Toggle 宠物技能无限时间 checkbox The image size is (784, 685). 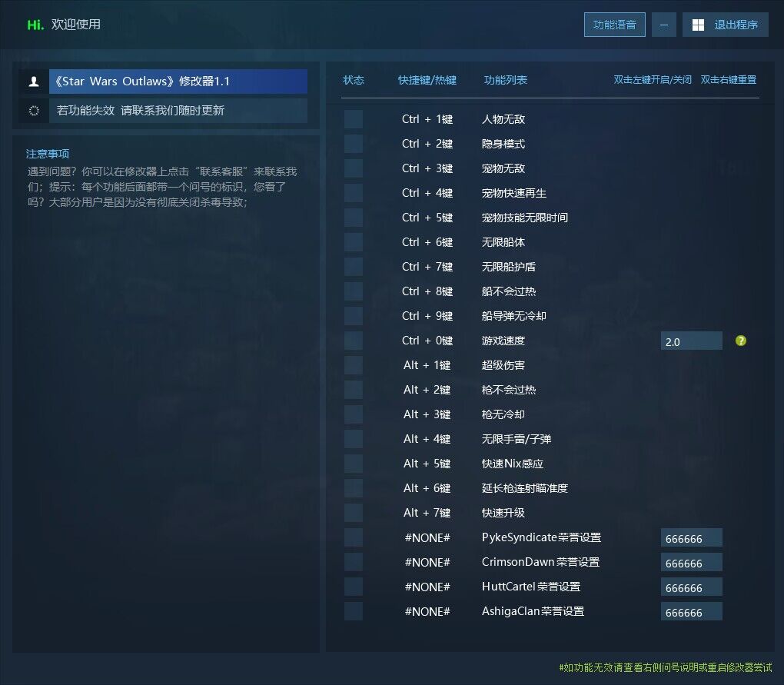pyautogui.click(x=354, y=218)
